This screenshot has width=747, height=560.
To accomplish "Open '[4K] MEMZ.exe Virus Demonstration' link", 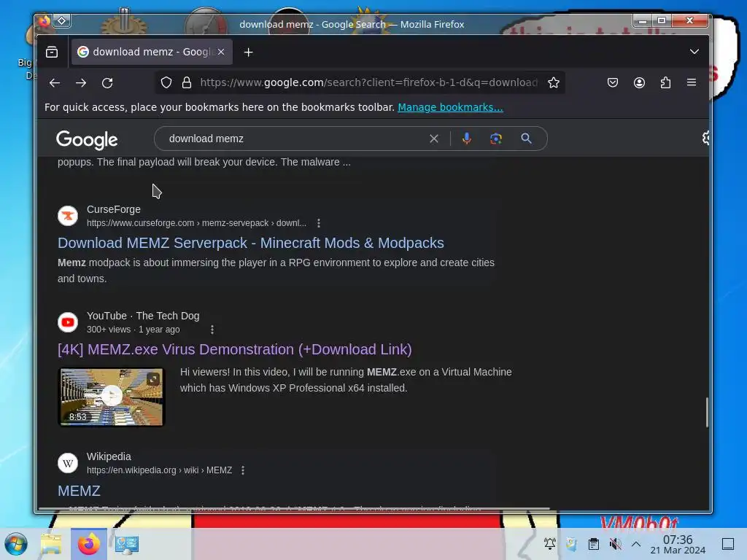I will pos(234,349).
